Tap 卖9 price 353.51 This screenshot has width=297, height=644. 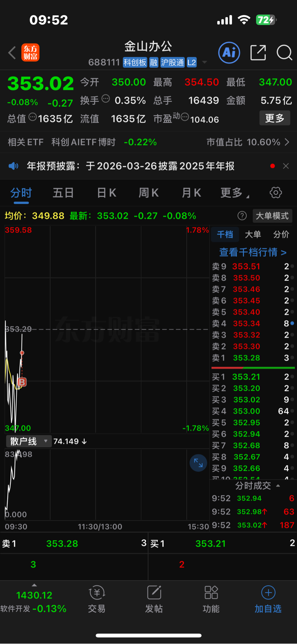246,266
